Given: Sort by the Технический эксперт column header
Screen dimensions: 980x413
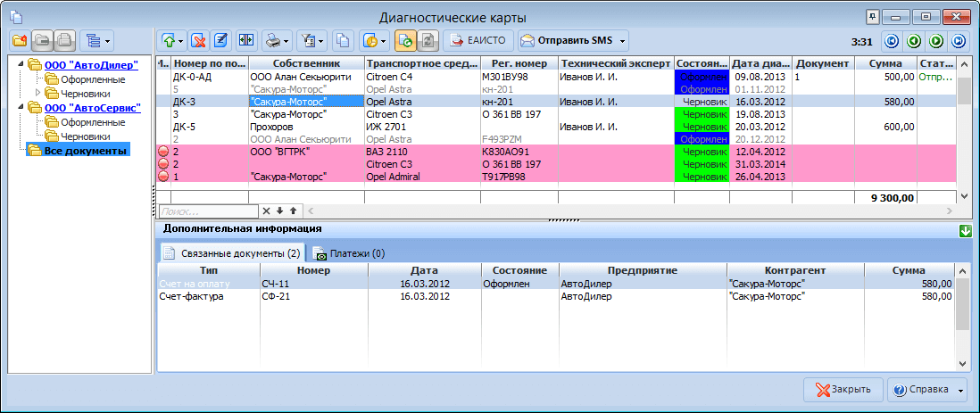Looking at the screenshot, I should pyautogui.click(x=616, y=63).
